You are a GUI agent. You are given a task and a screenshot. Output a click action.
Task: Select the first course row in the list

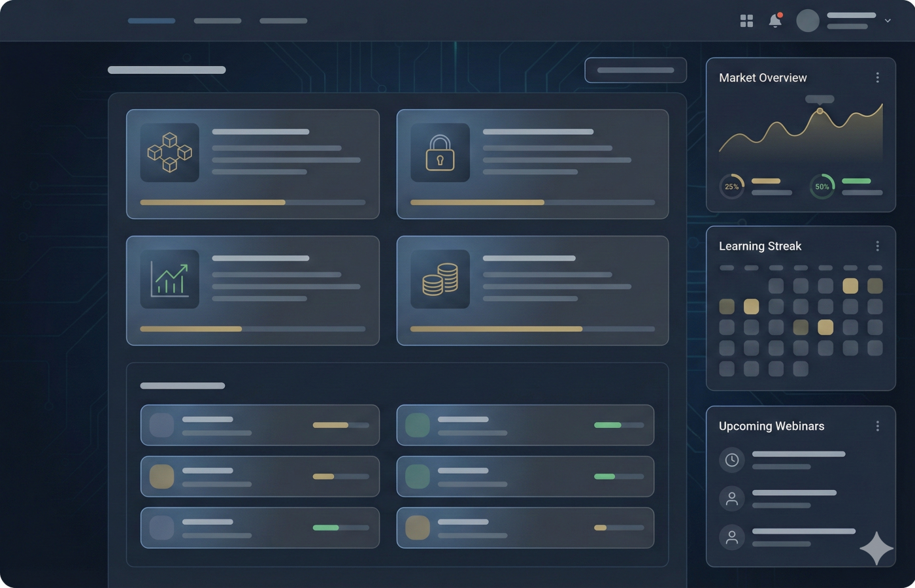[259, 425]
